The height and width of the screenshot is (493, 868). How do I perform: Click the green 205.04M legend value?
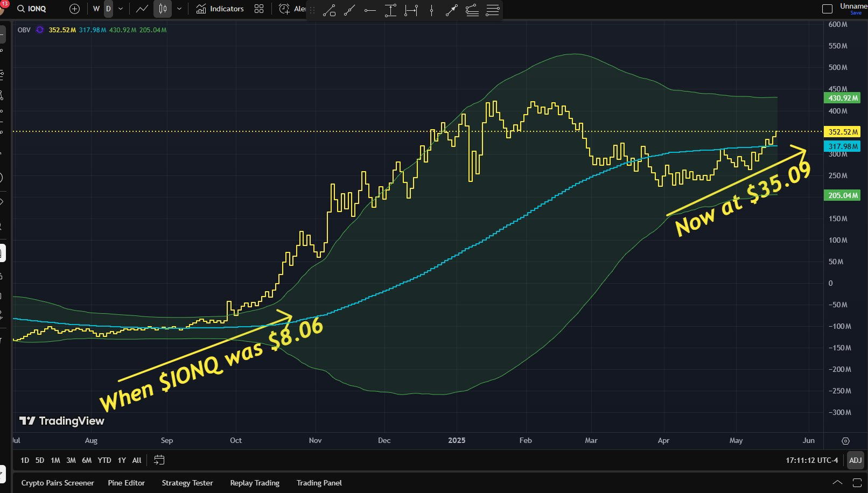(153, 30)
